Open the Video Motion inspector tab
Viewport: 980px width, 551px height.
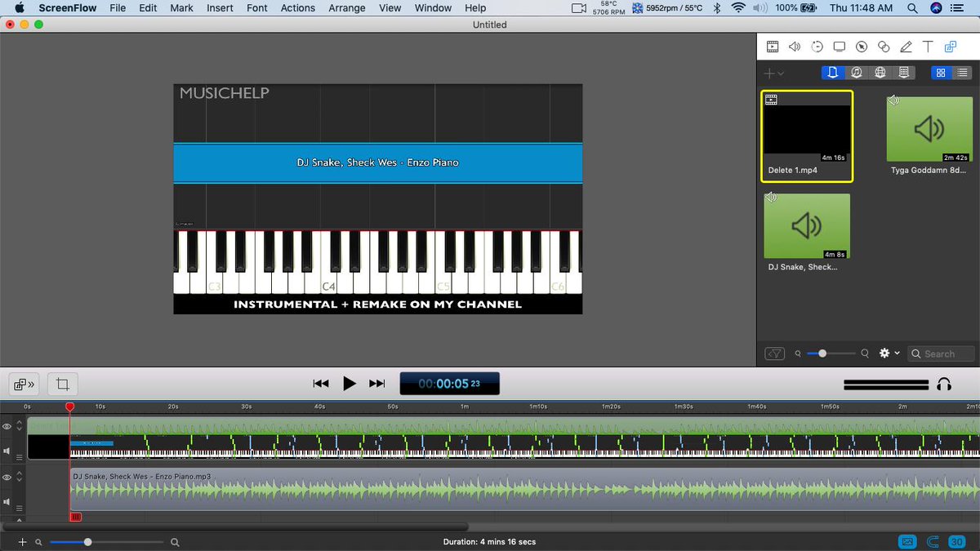[x=817, y=47]
